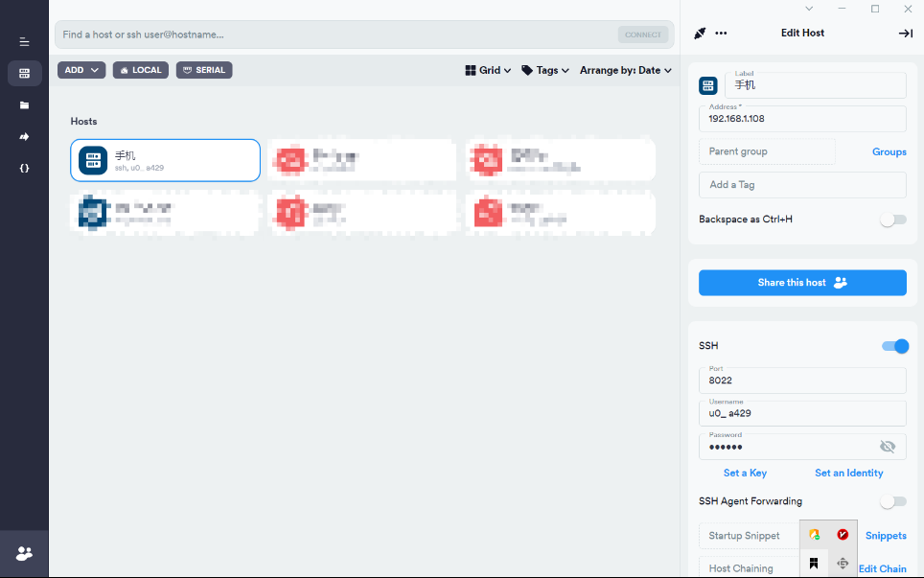Click the server icon on the 手机 host card
The height and width of the screenshot is (578, 924).
[x=93, y=160]
